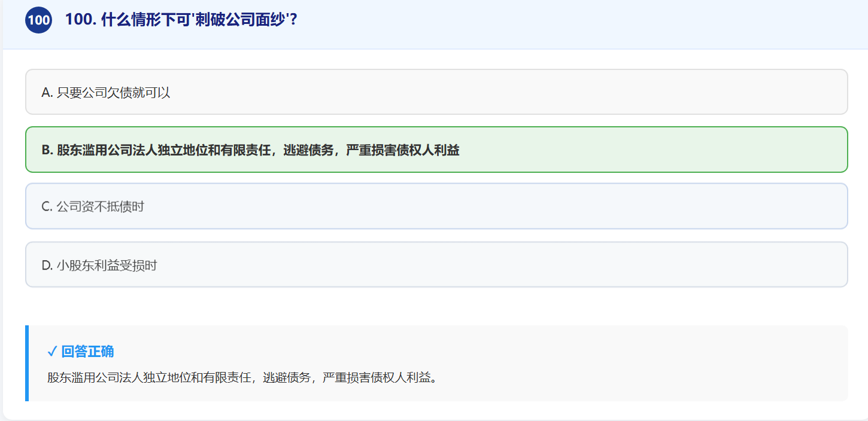Click the letter label 'C.' in third option
The height and width of the screenshot is (421, 868).
(x=47, y=207)
